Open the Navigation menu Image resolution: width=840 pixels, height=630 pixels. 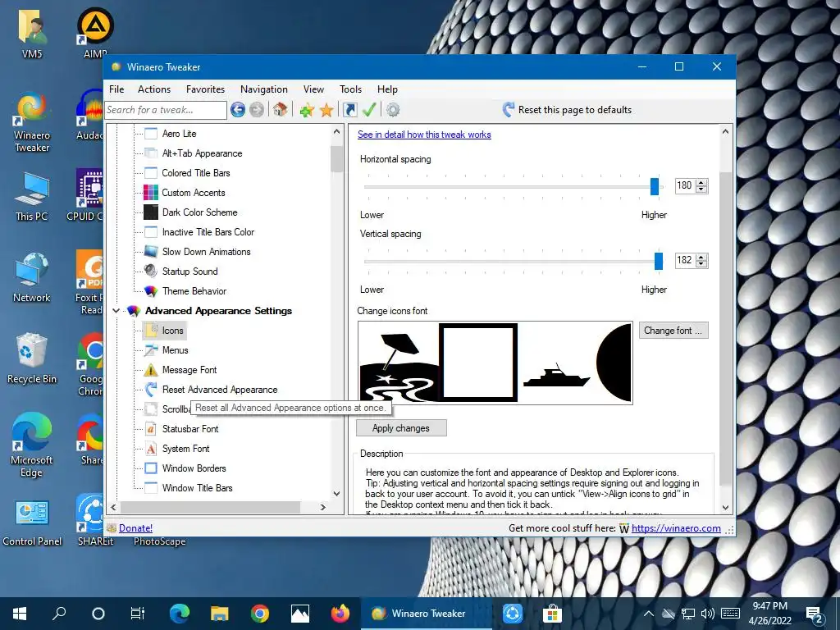click(263, 89)
